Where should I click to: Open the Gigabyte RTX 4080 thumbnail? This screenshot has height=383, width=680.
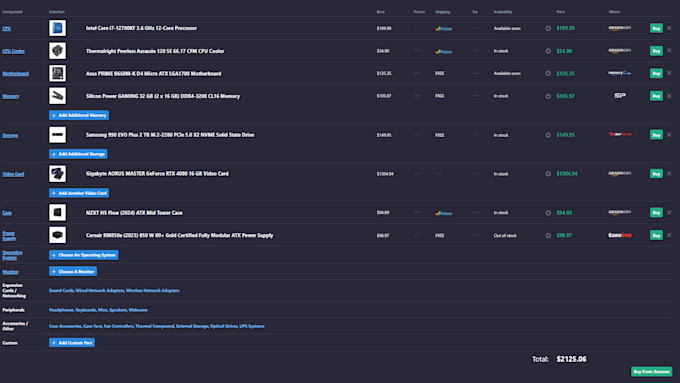57,173
